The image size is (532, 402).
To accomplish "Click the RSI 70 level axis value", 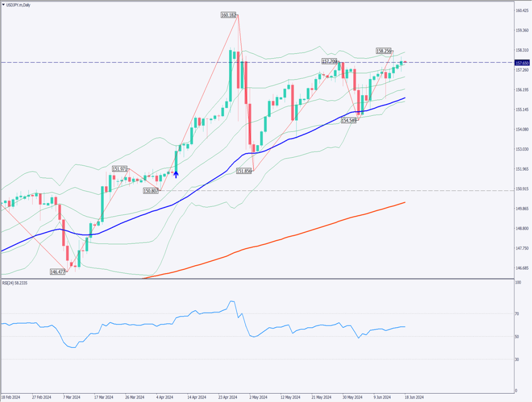I will click(x=517, y=314).
